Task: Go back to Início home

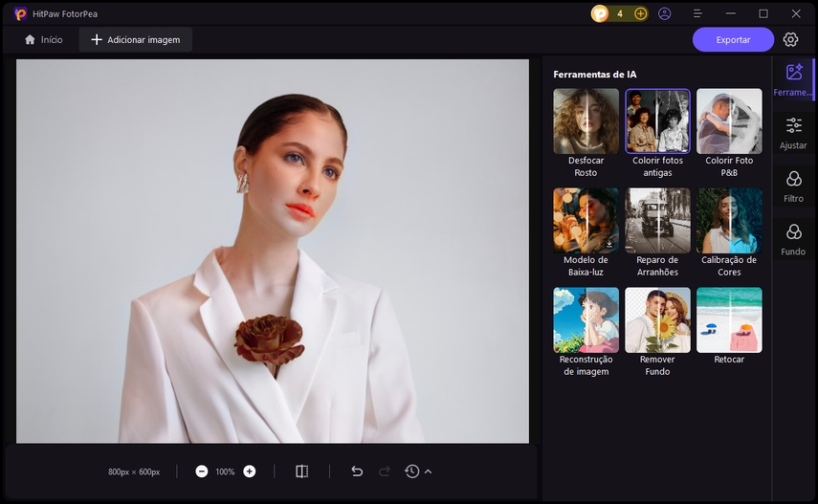Action: point(44,39)
